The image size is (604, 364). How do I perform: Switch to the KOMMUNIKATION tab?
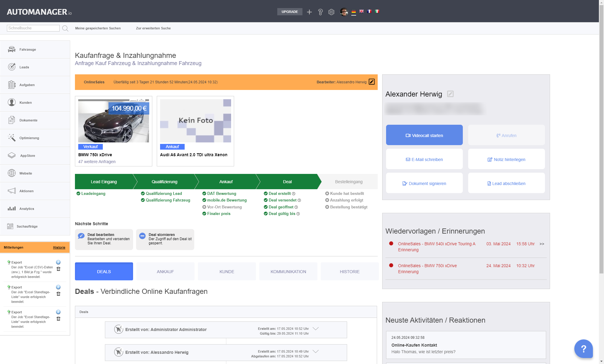pyautogui.click(x=288, y=272)
